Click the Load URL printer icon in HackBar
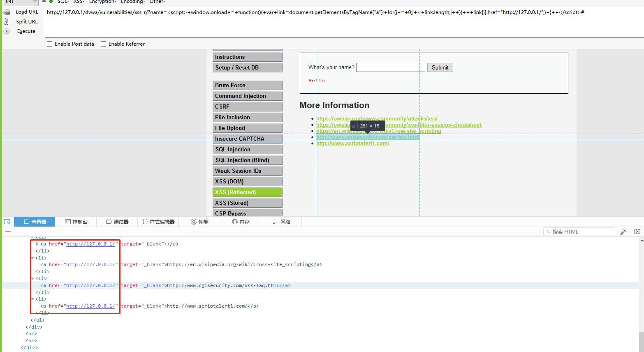Viewport: 644px width, 352px height. click(7, 12)
